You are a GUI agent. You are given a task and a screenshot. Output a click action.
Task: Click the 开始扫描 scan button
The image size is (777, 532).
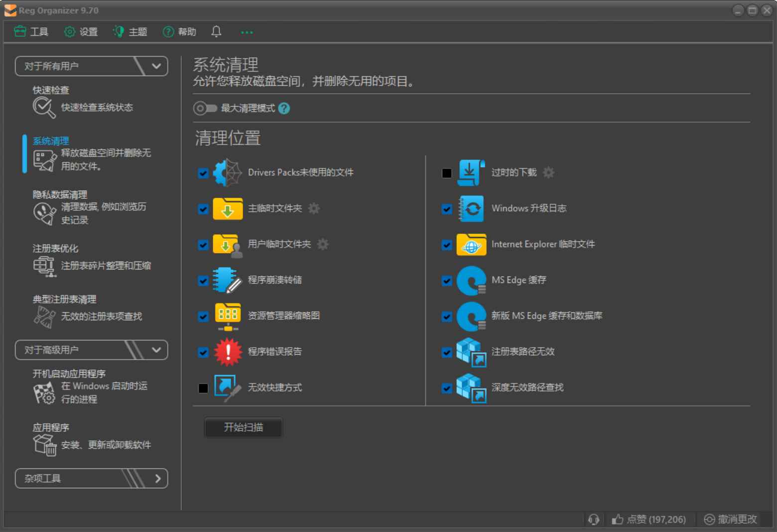pos(243,427)
